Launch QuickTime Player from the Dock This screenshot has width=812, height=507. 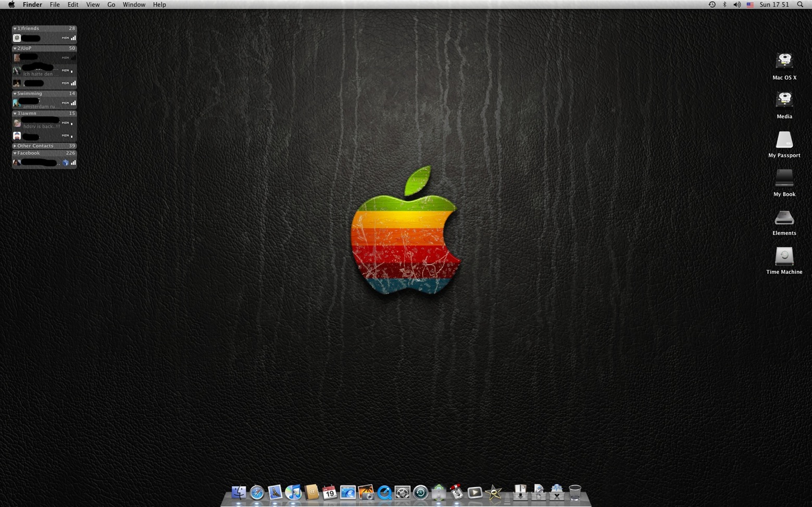[384, 492]
